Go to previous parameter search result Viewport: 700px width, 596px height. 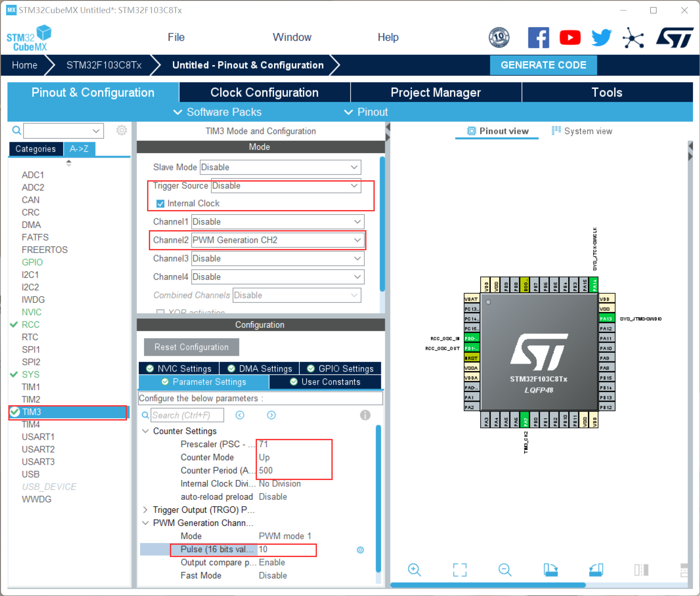tap(240, 415)
